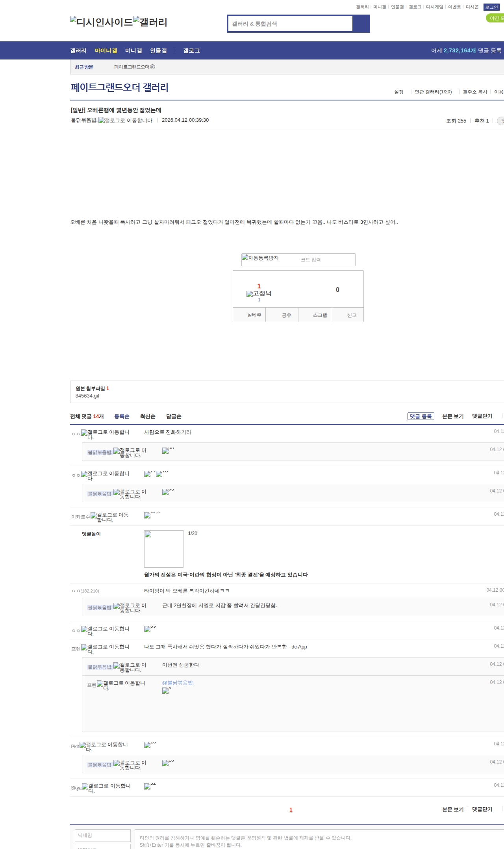Focus the 코드 입력 captcha field
504x849 pixels.
(x=326, y=260)
